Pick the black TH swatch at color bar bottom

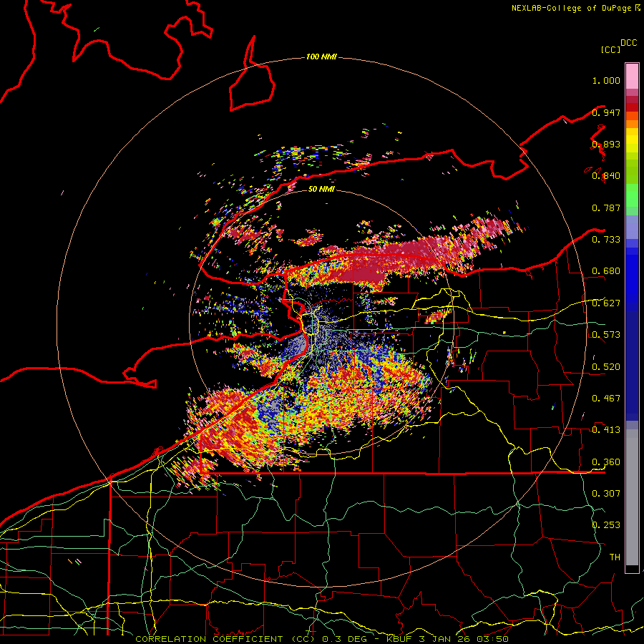tap(632, 568)
